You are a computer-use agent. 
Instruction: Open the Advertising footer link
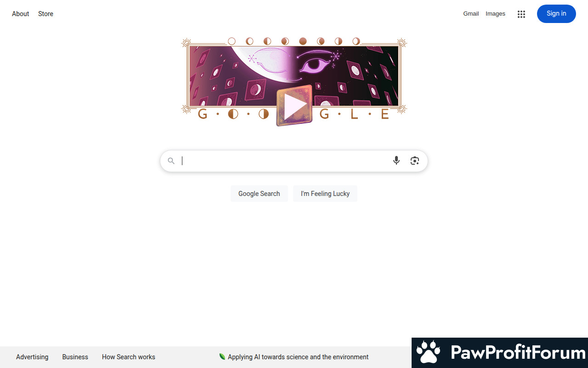coord(32,357)
